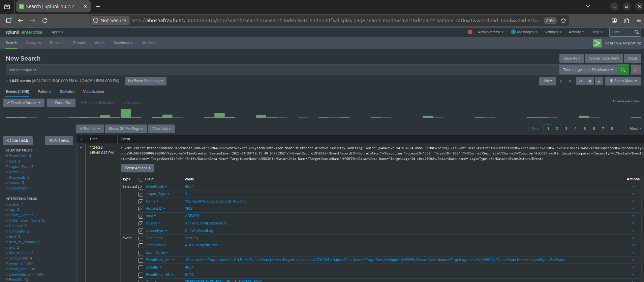Click the Share job arrow icon
The width and height of the screenshot is (644, 282).
[580, 81]
